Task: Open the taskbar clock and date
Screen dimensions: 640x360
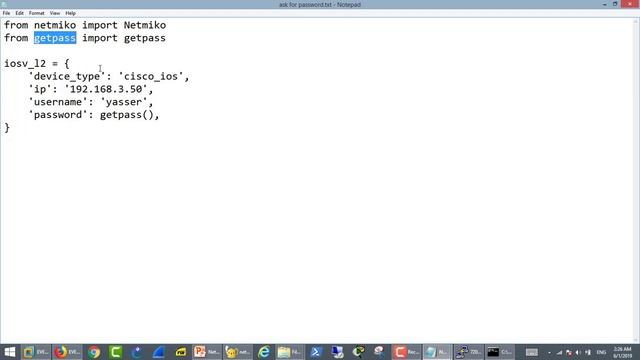Action: (622, 352)
